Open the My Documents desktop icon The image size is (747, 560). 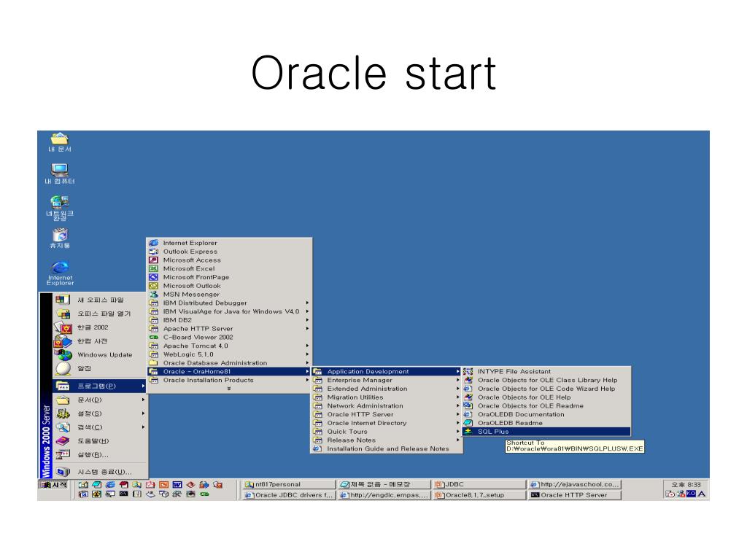(60, 142)
